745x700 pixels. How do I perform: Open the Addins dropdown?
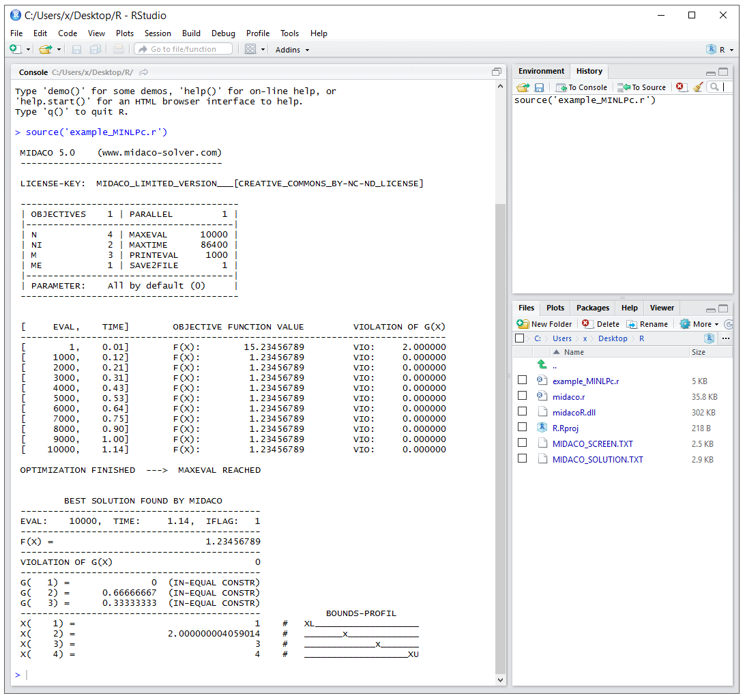(292, 50)
